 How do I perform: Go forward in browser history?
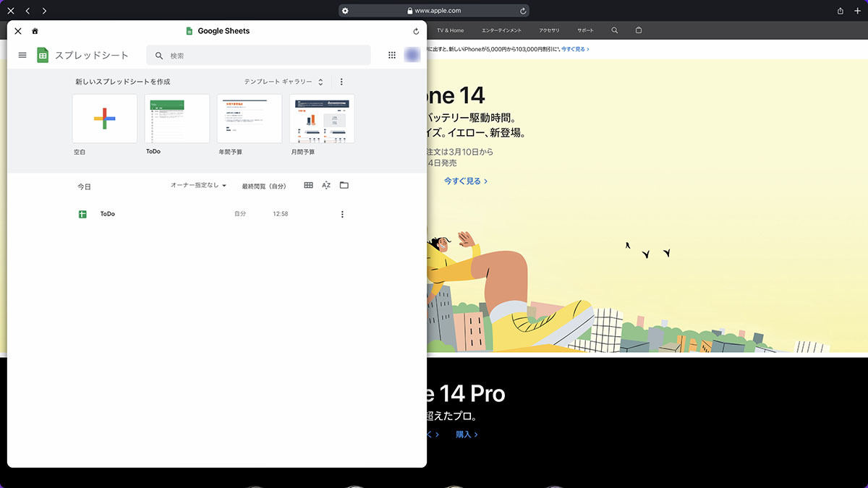44,11
